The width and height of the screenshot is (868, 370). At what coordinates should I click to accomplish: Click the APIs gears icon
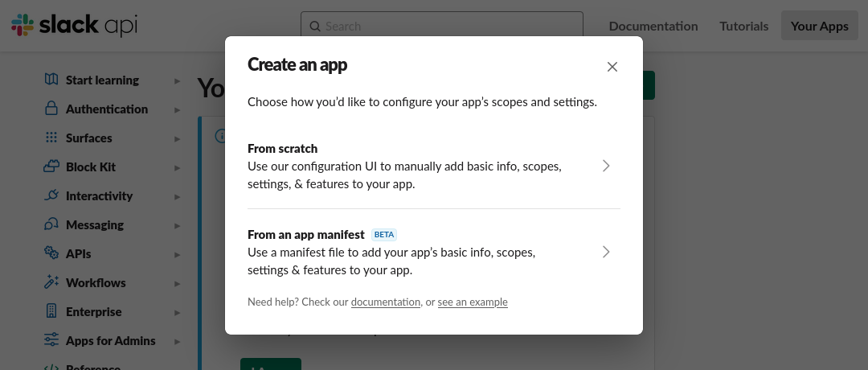click(51, 253)
